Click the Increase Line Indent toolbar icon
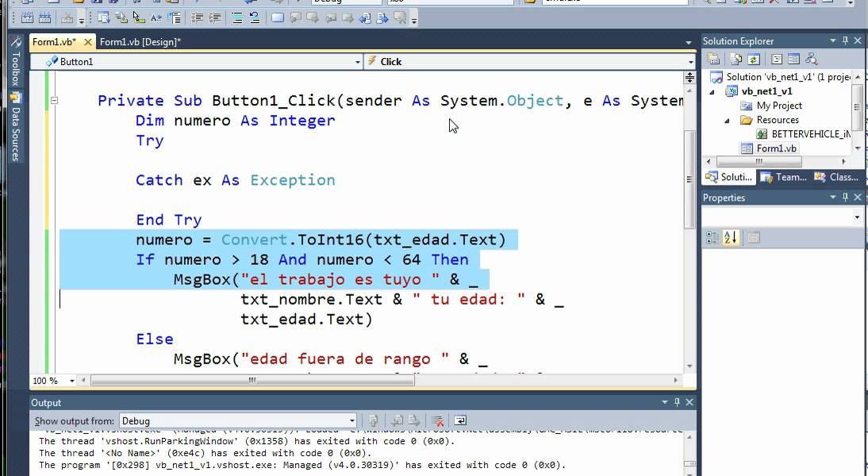Viewport: 868px width, 476px height. pos(215,18)
